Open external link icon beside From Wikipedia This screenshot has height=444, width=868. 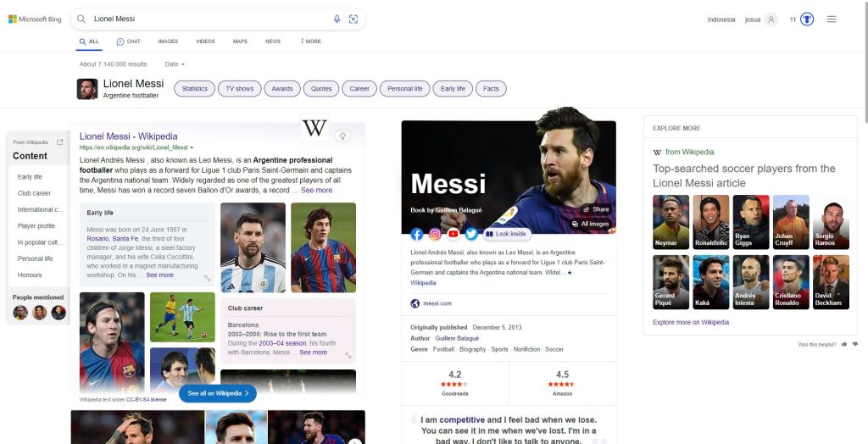(60, 142)
